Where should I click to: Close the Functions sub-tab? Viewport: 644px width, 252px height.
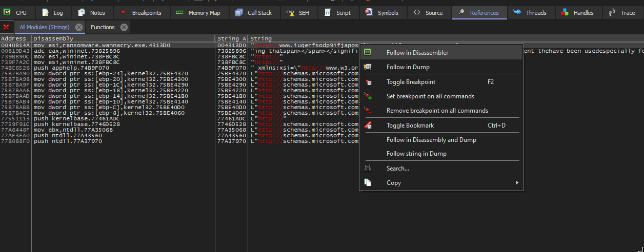tap(125, 27)
